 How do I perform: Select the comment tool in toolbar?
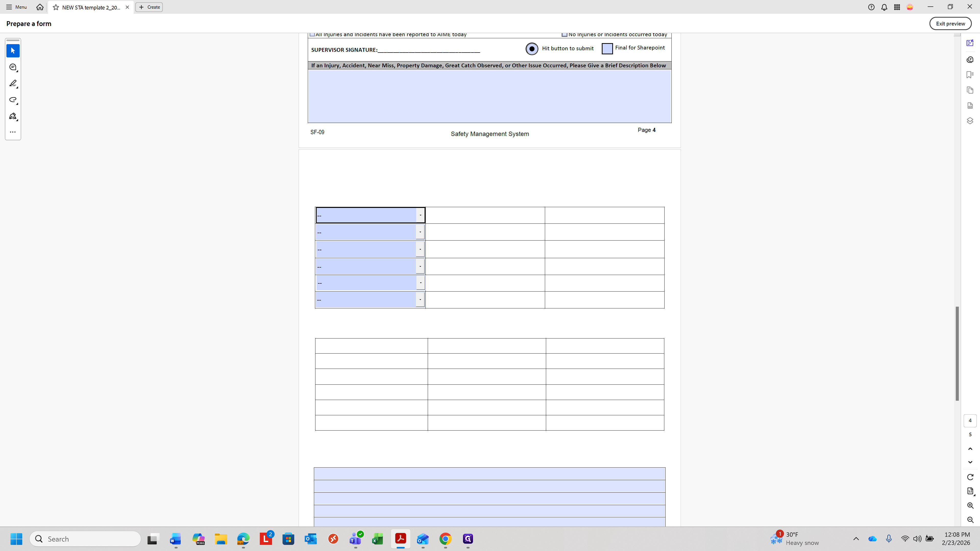click(x=13, y=67)
